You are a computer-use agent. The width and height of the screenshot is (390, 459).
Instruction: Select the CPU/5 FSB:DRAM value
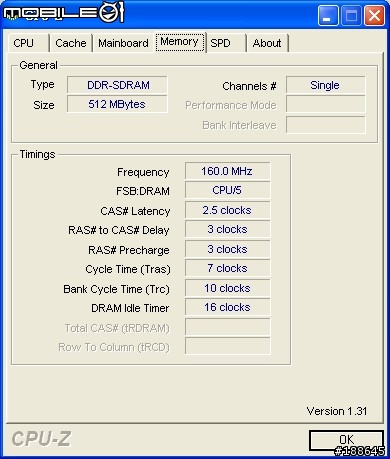pos(228,190)
